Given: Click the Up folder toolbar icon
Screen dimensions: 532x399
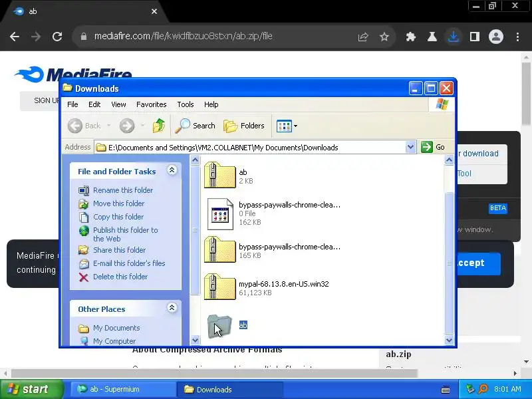Looking at the screenshot, I should pos(158,126).
